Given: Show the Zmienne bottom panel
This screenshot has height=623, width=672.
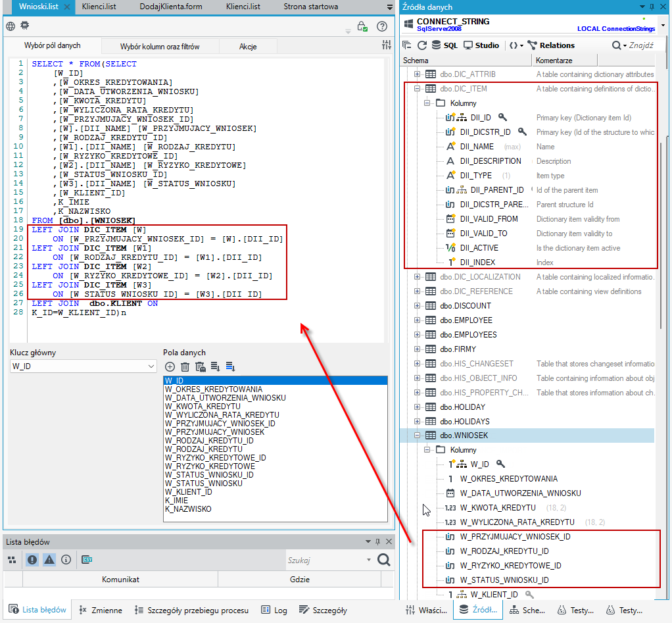Looking at the screenshot, I should point(101,610).
